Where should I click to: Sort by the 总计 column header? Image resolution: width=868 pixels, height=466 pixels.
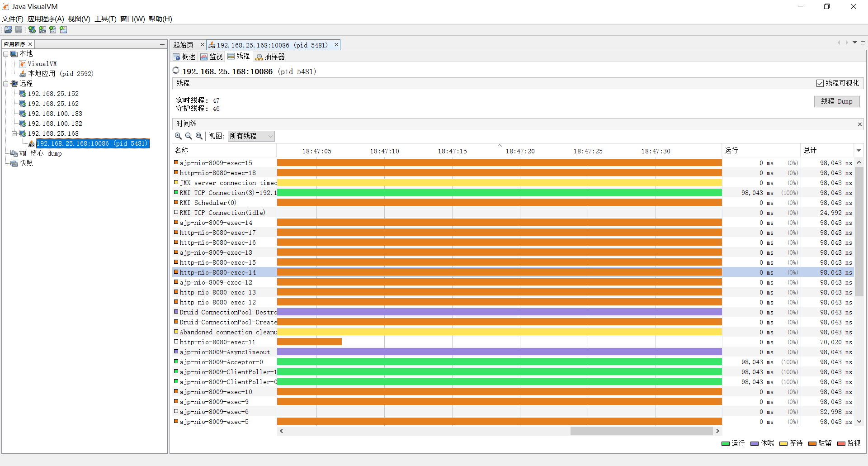tap(828, 151)
